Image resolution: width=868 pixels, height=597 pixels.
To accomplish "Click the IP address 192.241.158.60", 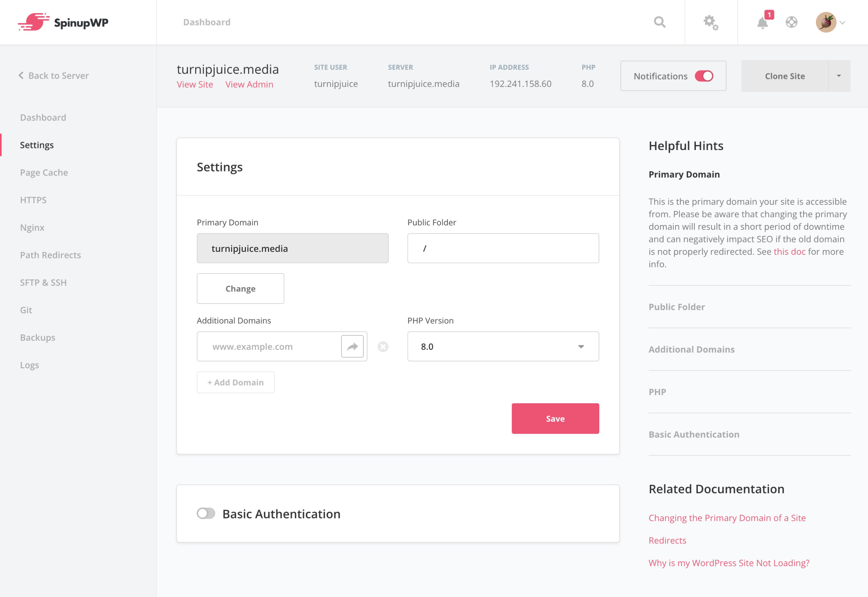I will pos(520,84).
